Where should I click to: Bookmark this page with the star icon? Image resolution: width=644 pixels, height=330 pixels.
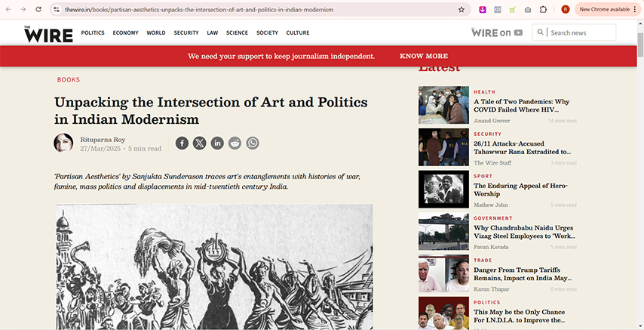tap(462, 10)
